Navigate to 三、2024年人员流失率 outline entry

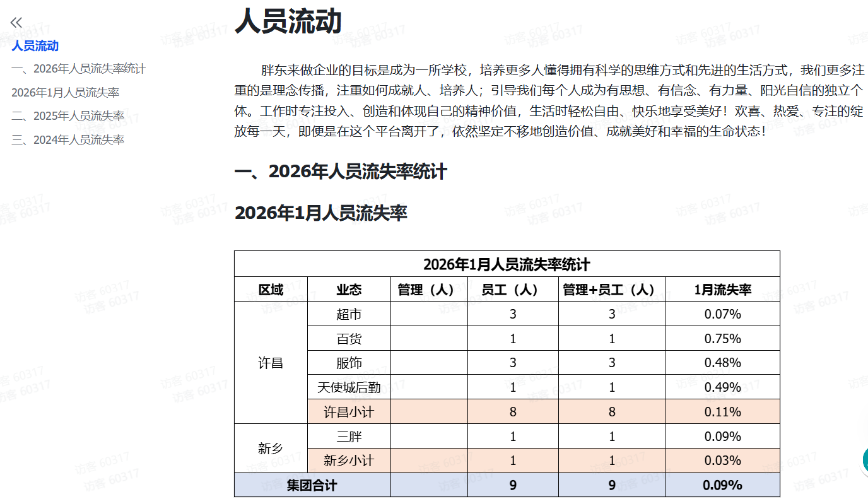click(x=68, y=140)
